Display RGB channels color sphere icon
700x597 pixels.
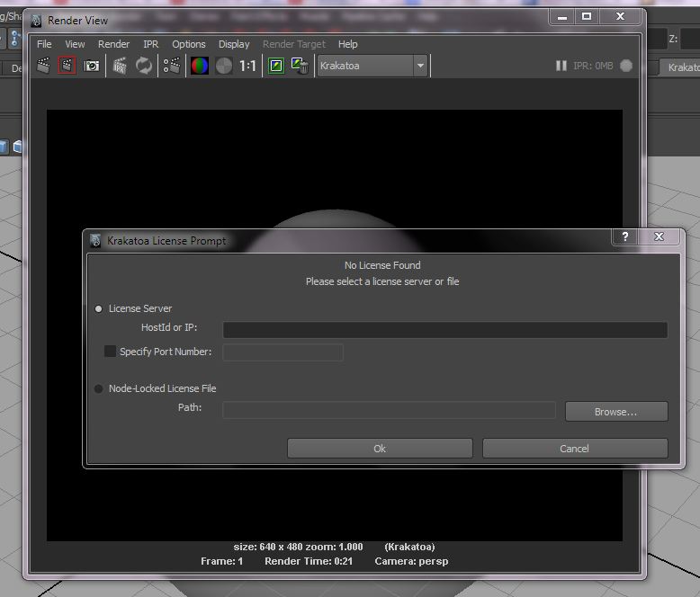click(x=200, y=66)
